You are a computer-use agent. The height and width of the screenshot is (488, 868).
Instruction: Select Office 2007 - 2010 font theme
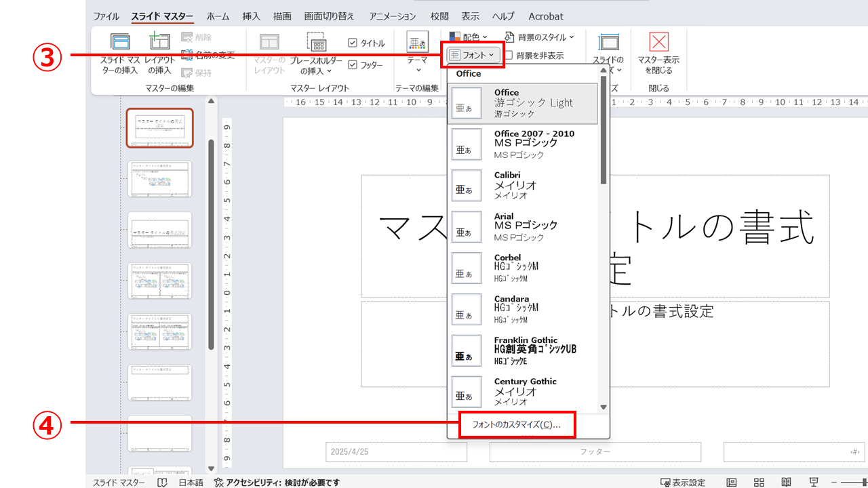523,144
